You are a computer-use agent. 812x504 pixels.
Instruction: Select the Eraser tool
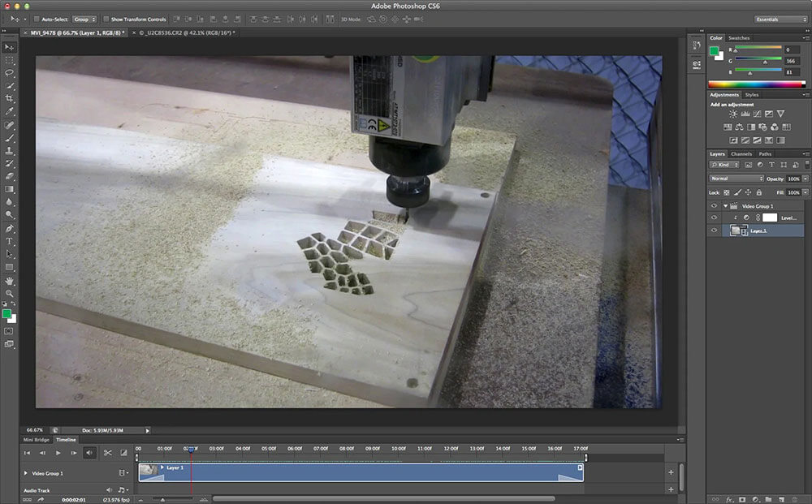9,176
